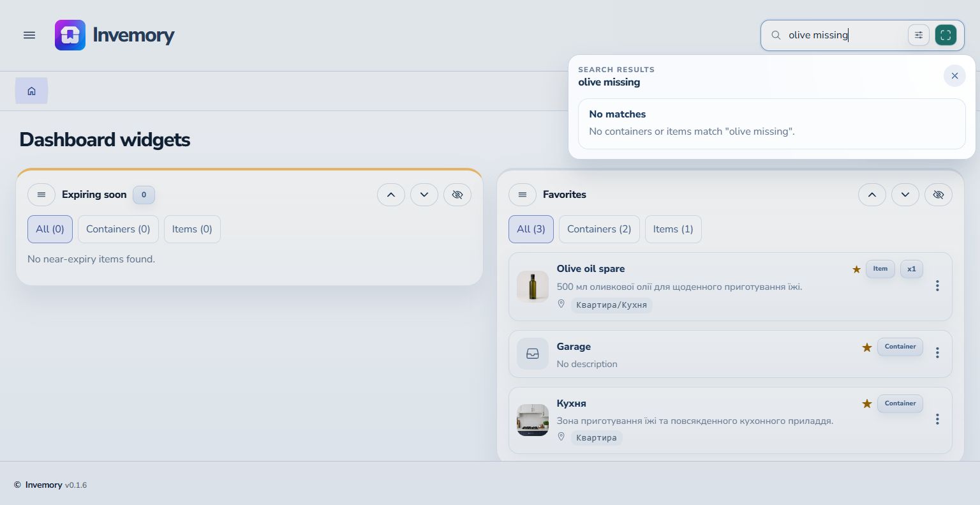
Task: Open Кухня row options menu
Action: pos(937,419)
